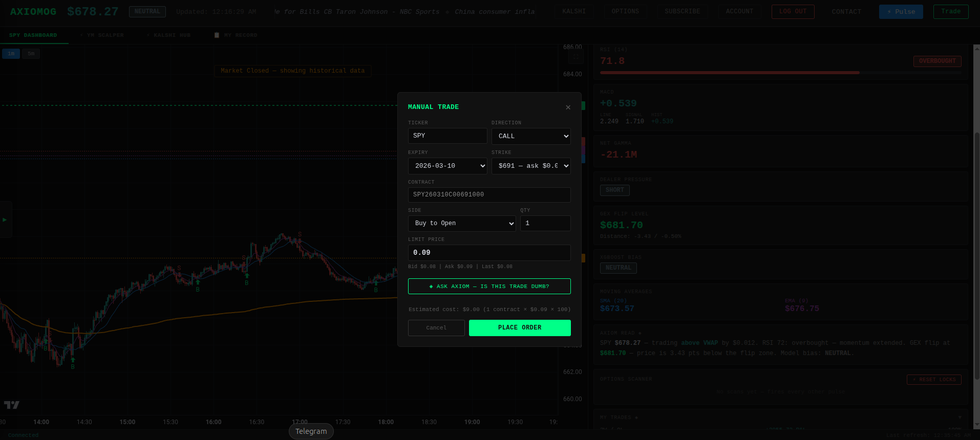980x440 pixels.
Task: Click the fullscreen chart icon
Action: pos(576,57)
